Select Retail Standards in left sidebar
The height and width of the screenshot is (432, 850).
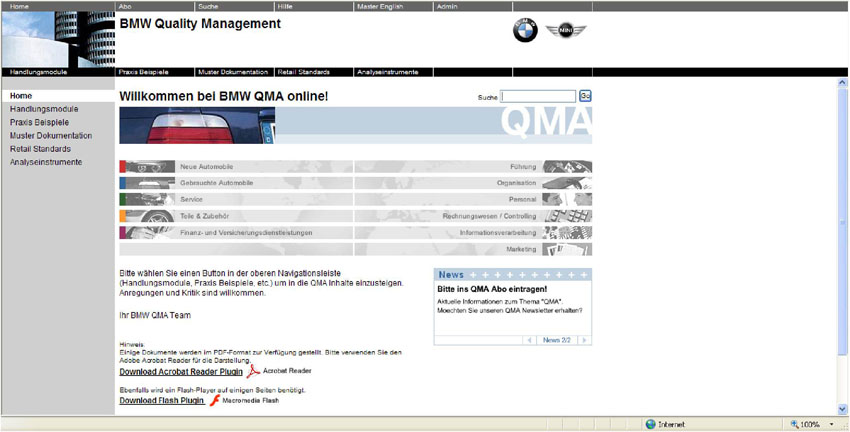(x=42, y=148)
